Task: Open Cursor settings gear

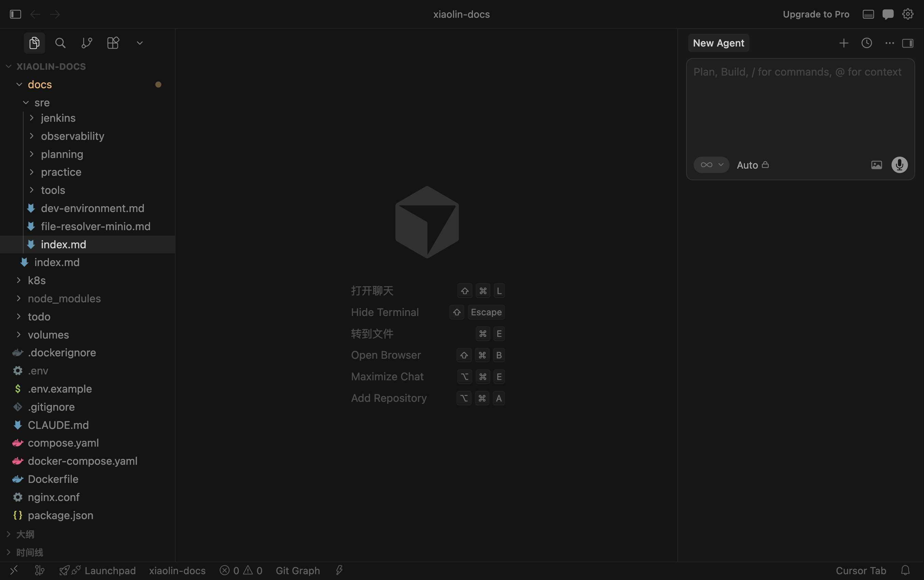Action: click(908, 14)
